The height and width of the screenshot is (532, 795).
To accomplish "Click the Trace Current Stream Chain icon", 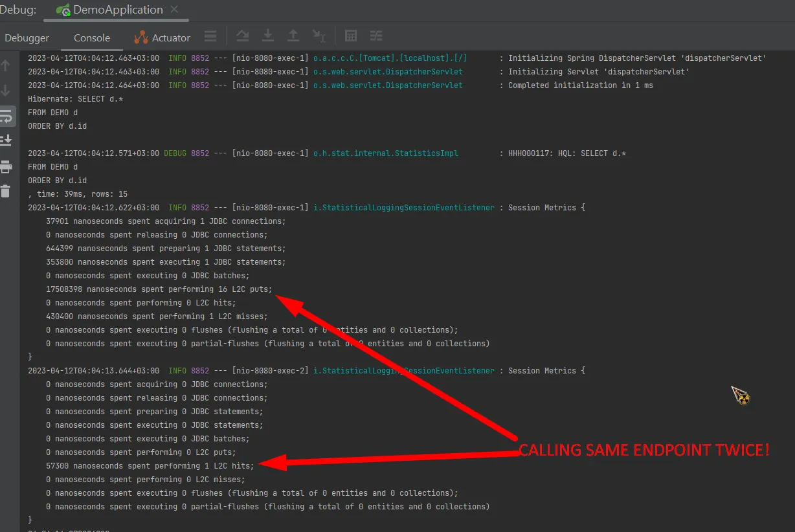I will [x=376, y=36].
